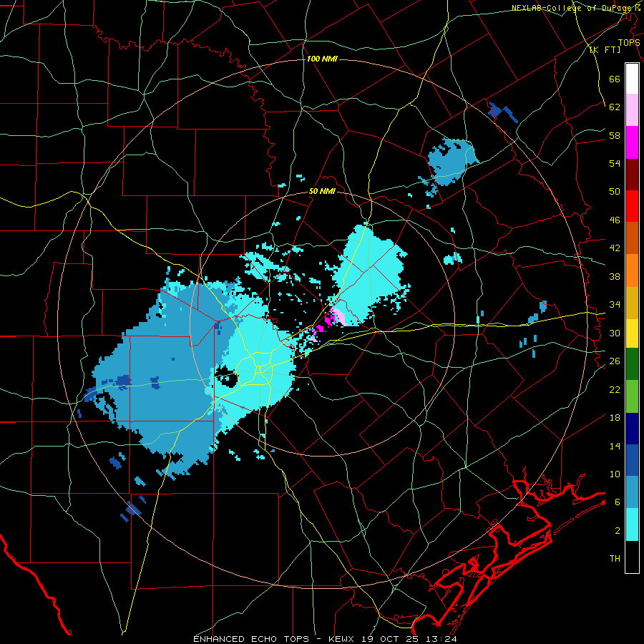
Task: Click the legend value "26"
Action: point(615,361)
